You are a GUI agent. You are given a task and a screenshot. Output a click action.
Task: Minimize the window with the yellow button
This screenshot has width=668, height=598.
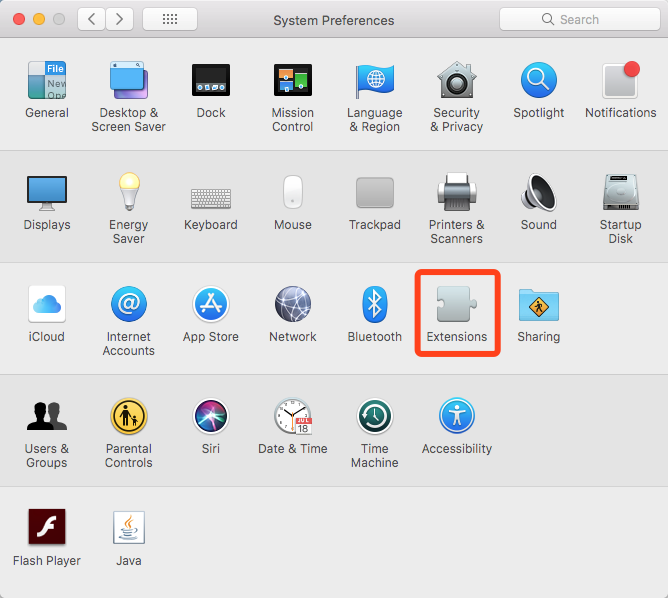point(39,19)
